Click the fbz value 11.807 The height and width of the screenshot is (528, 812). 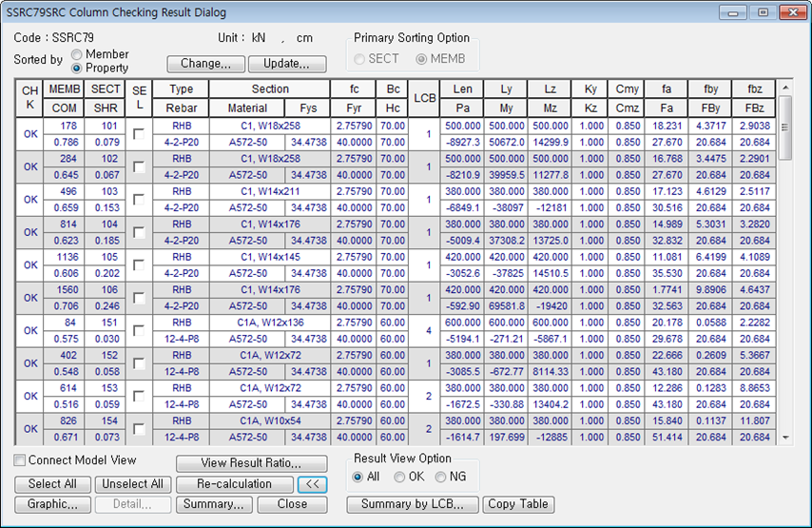click(755, 420)
